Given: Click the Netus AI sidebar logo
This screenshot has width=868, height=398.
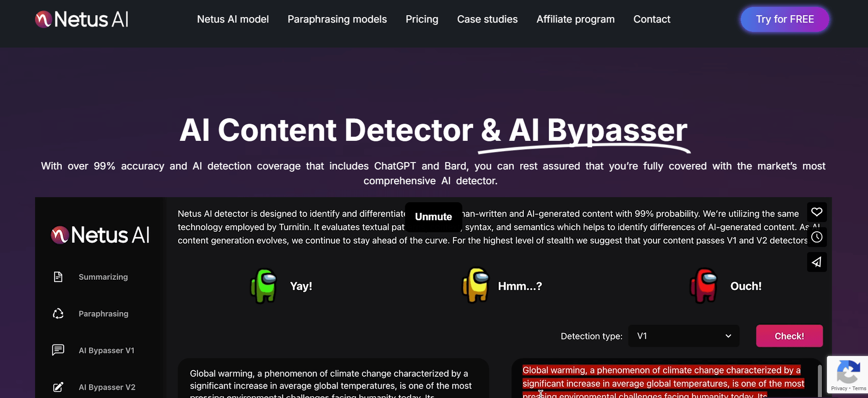Looking at the screenshot, I should coord(100,235).
